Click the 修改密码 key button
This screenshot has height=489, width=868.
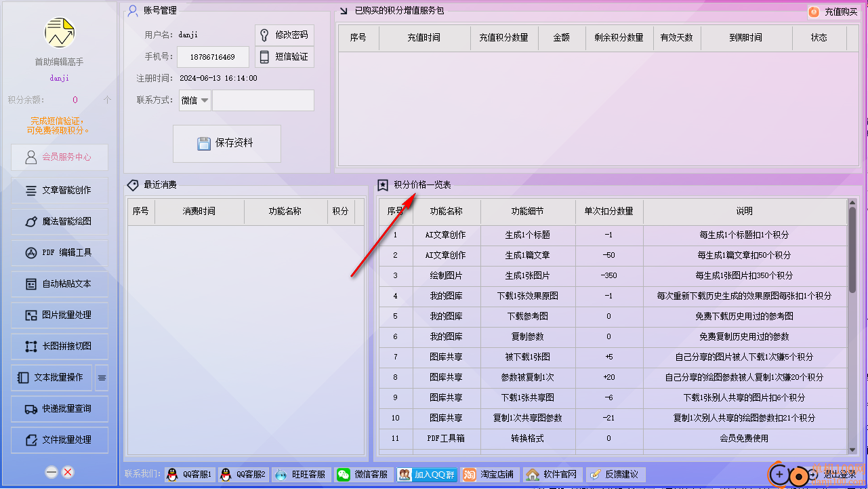[x=285, y=35]
